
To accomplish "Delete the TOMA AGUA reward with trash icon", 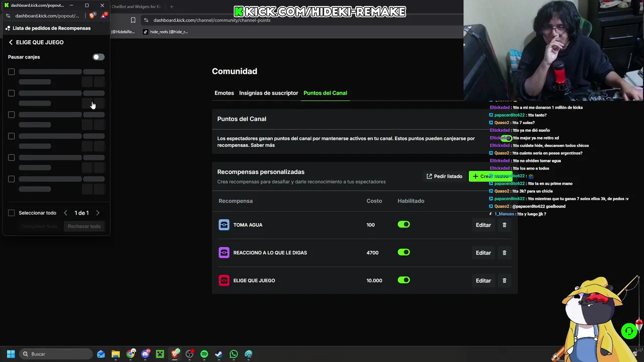I will point(504,225).
